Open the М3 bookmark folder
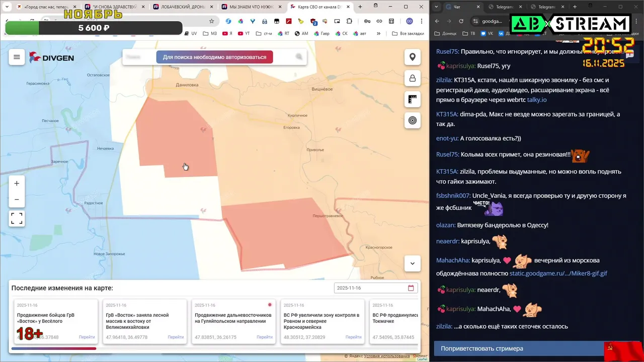 pos(210,33)
